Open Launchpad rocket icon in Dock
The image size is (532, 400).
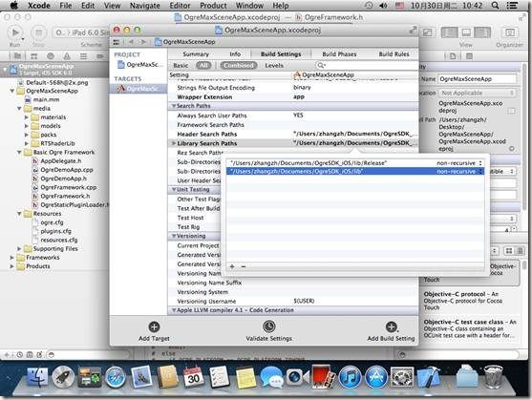coord(63,376)
